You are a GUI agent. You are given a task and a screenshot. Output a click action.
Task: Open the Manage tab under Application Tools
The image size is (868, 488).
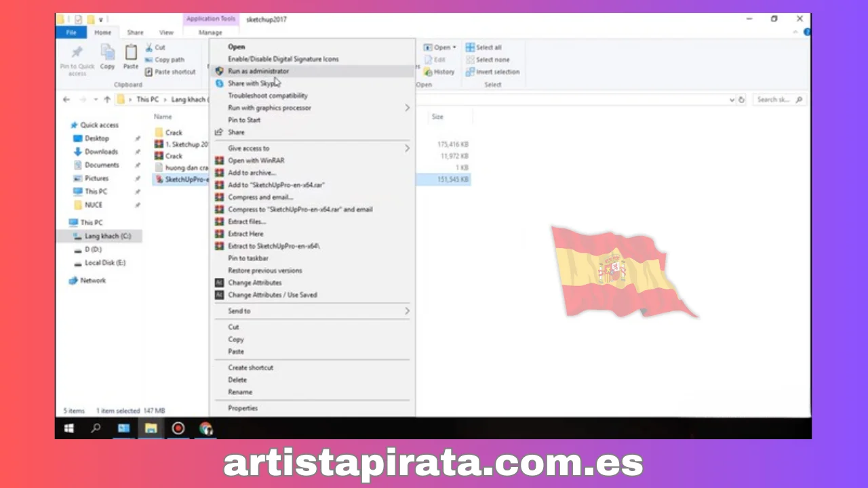[x=210, y=33]
